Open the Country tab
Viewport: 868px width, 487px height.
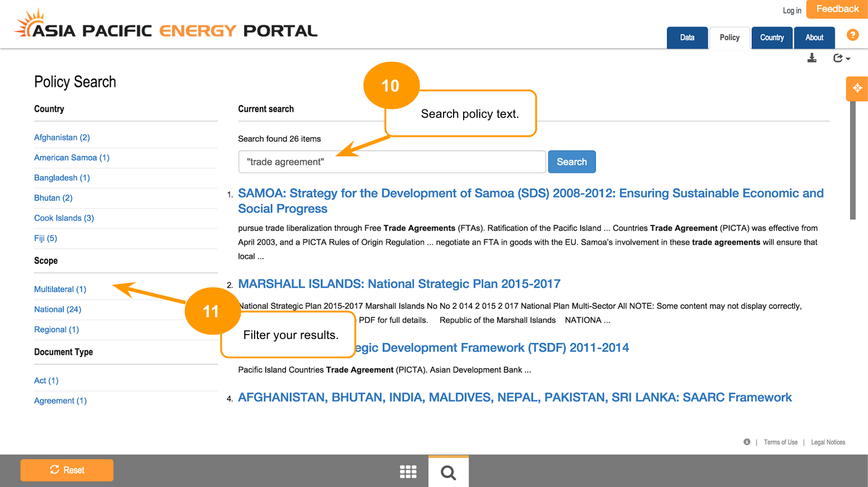pyautogui.click(x=771, y=37)
